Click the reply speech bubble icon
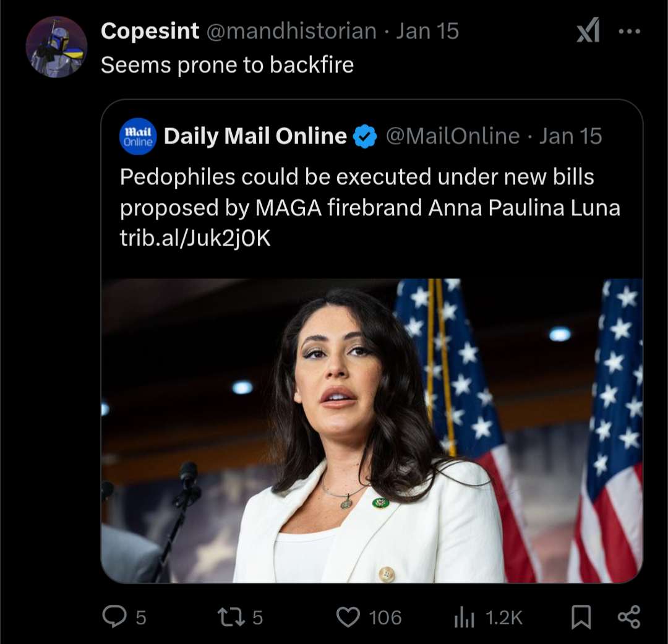Screen dimensions: 668x644 [114, 617]
